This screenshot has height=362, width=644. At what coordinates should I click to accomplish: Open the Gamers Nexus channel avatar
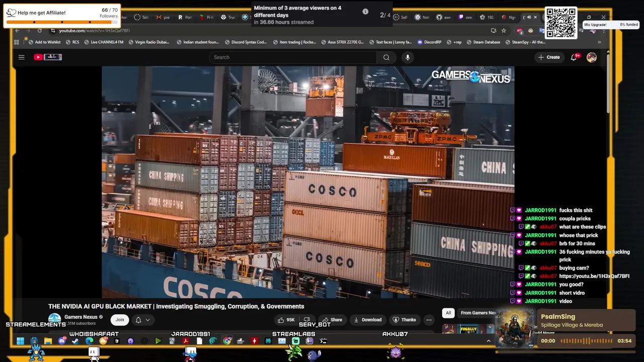tap(54, 319)
